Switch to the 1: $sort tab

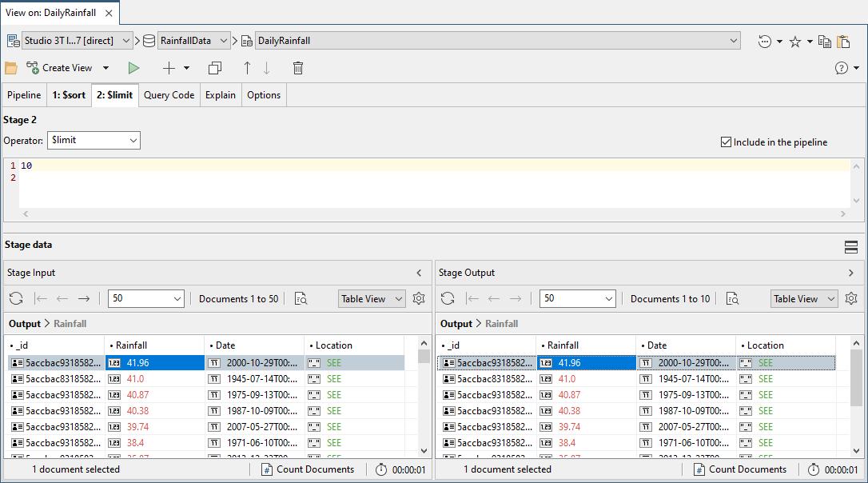tap(69, 94)
